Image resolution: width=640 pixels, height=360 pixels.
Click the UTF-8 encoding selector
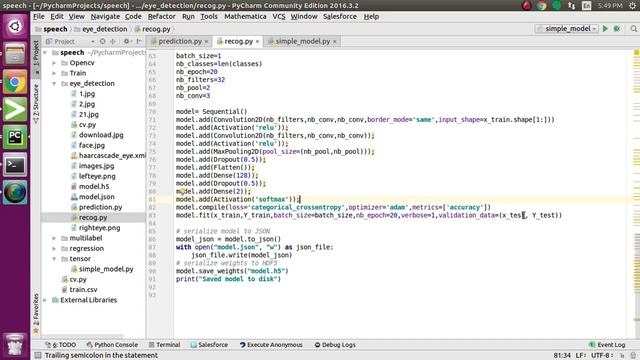pos(602,356)
